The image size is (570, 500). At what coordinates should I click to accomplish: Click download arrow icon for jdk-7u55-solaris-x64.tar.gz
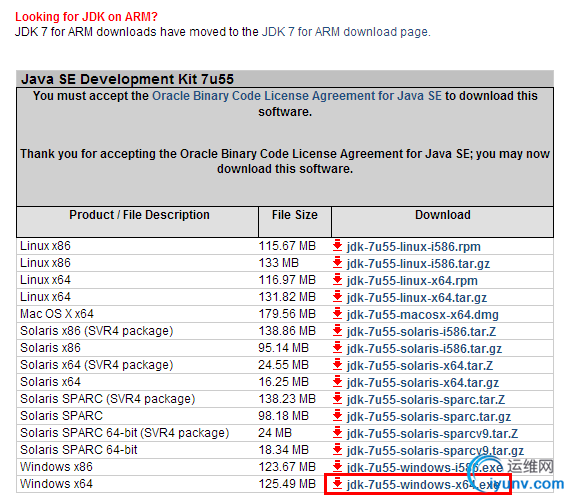coord(337,382)
